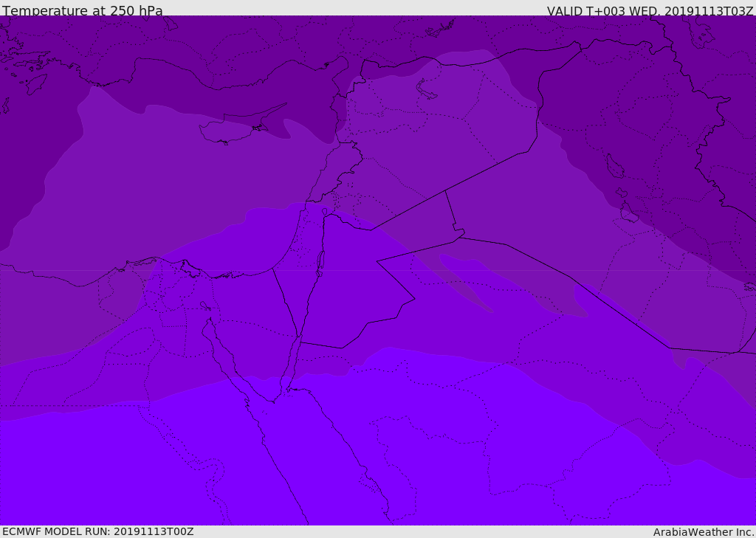Click the island of Rhodes outline
Screen dimensions: 756x538
click(x=35, y=83)
